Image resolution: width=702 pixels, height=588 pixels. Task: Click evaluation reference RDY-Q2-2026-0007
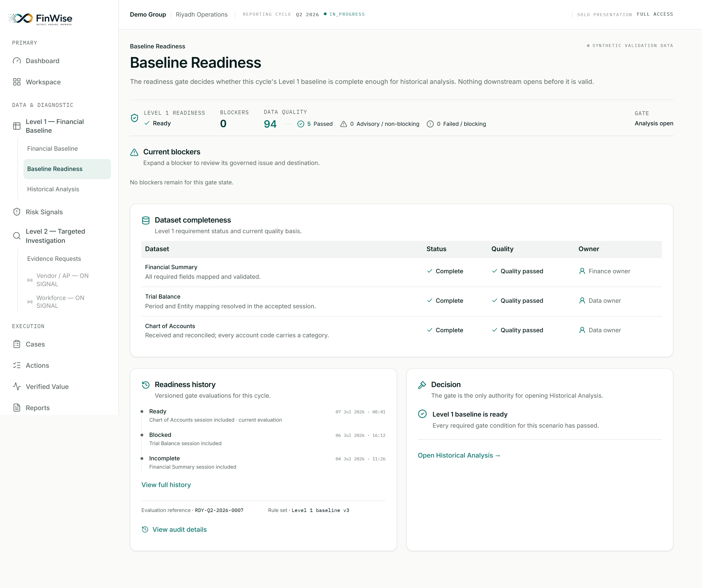point(219,510)
